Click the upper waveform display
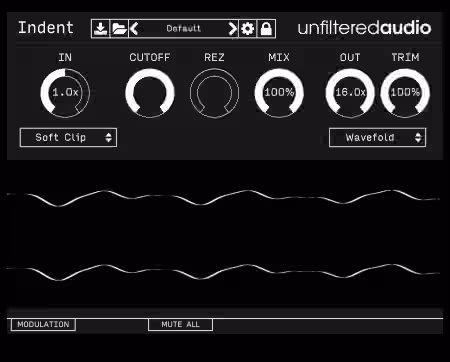 [223, 198]
